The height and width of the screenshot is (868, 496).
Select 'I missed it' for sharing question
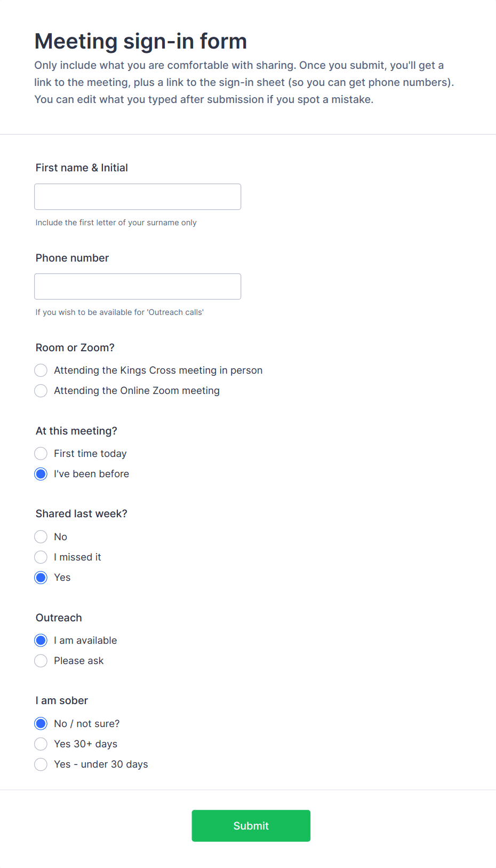41,557
